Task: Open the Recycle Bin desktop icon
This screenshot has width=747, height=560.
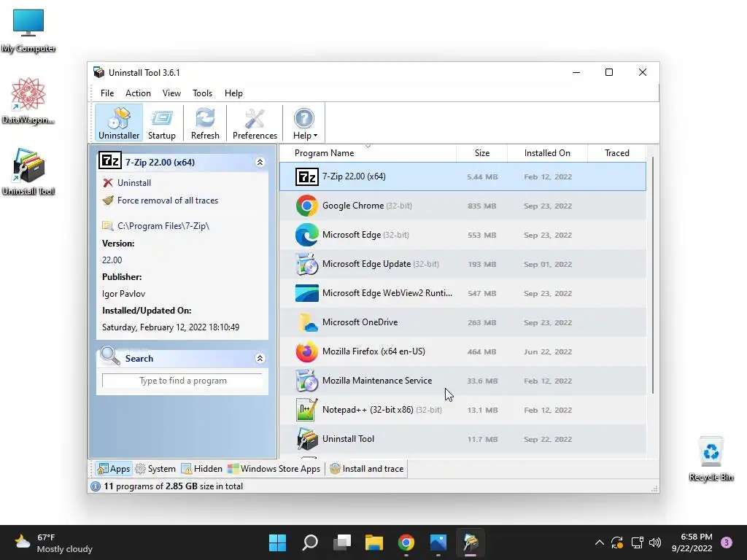Action: (x=711, y=459)
